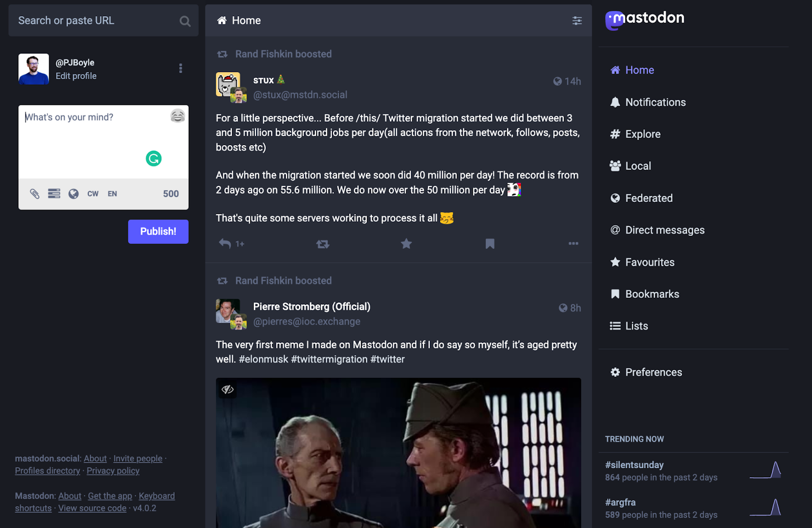Screen dimensions: 812x528
Task: Click the first Rand Fishkin boosted label
Action: click(283, 54)
